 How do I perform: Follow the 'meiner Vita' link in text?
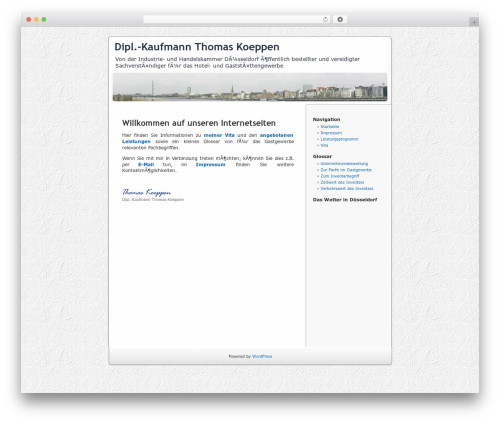(219, 135)
